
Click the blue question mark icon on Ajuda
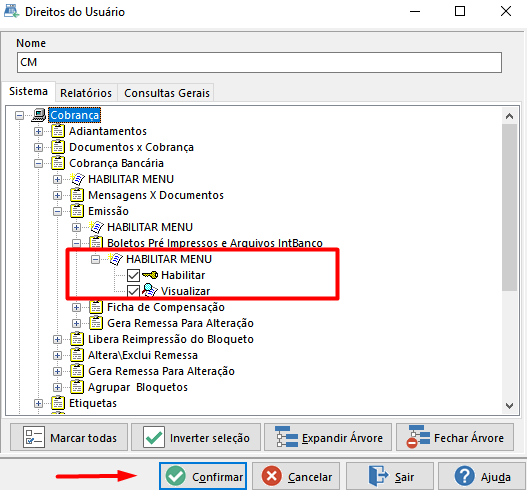464,476
